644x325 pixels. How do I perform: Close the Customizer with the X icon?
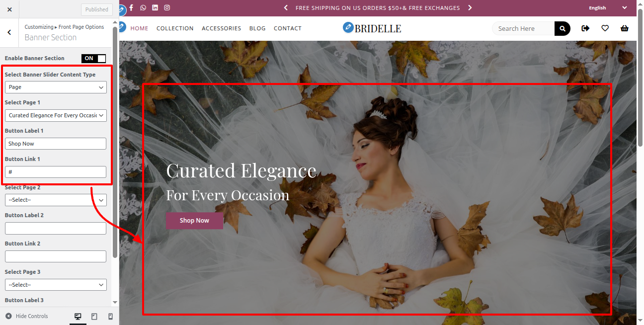point(9,9)
